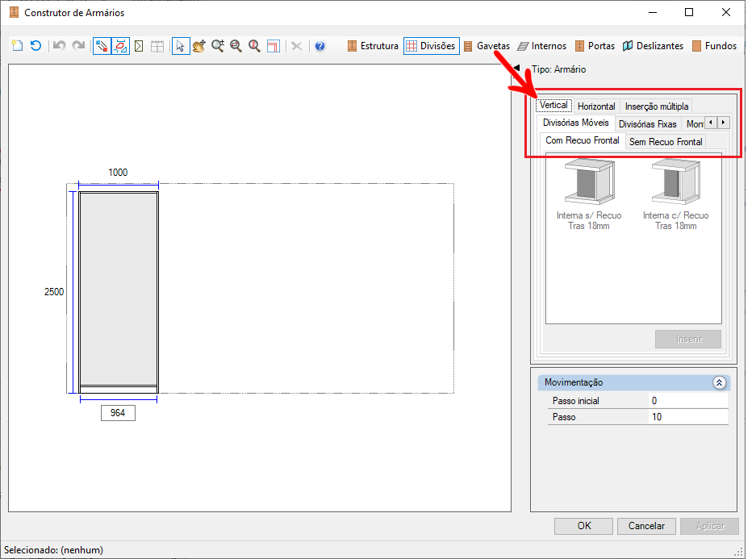Select the gray cabinet body in the drawing
Screen dimensions: 756x559
[x=119, y=288]
